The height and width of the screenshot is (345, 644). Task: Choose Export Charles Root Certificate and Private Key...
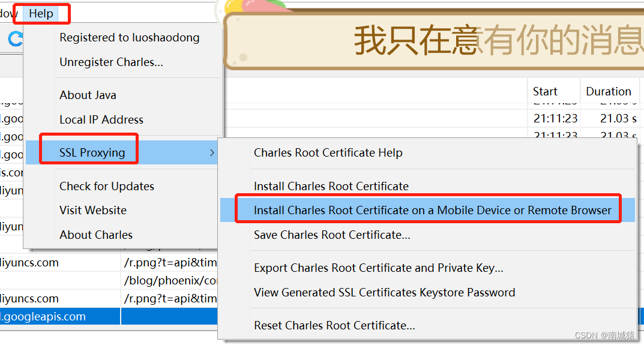tap(378, 268)
